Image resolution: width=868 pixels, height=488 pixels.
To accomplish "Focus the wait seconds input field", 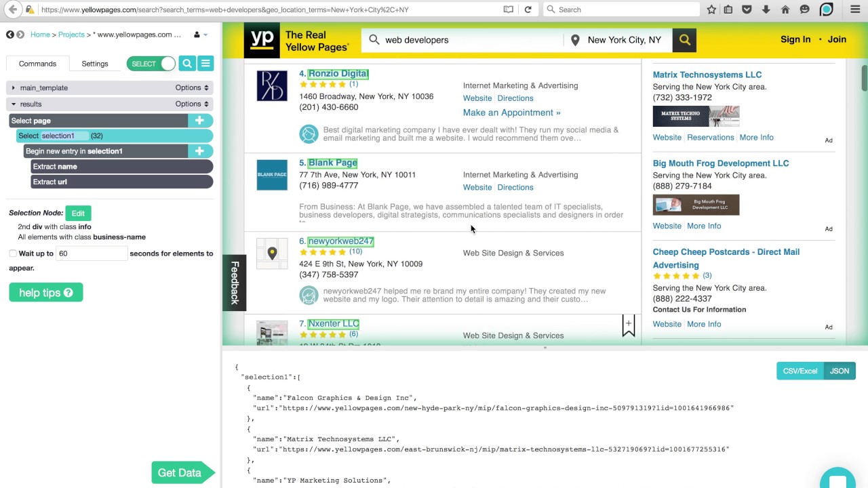I will coord(92,253).
